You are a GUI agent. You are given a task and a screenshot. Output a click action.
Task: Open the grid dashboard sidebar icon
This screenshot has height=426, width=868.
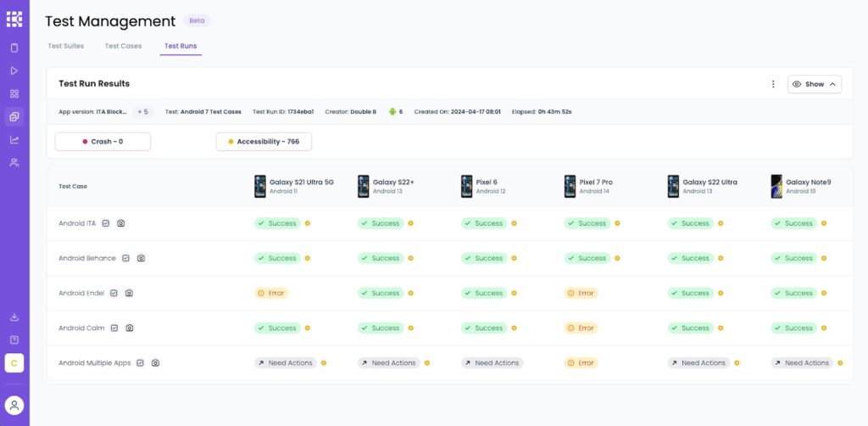[x=14, y=93]
